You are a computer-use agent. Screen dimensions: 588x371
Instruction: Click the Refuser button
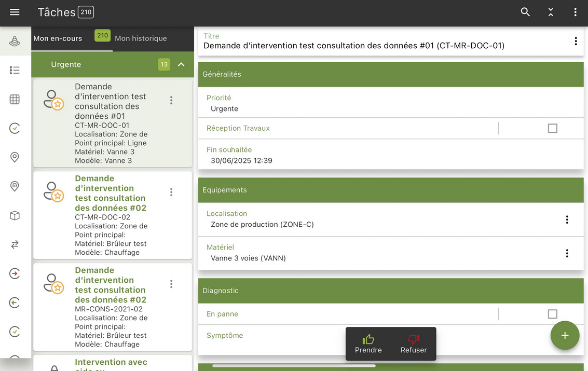[414, 344]
